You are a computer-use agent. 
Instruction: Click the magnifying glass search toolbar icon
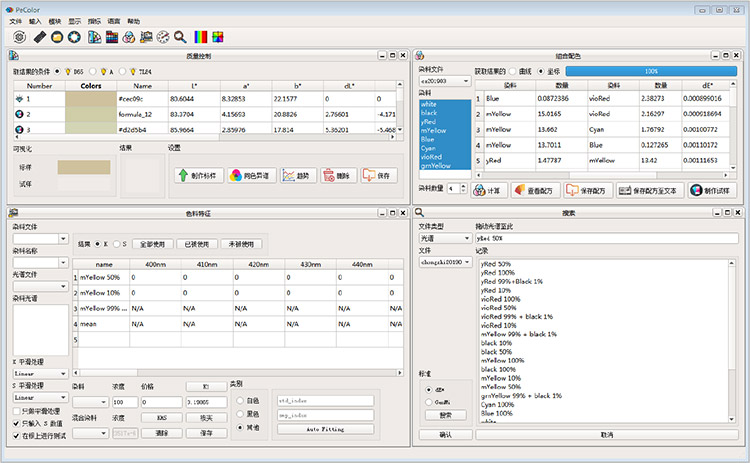180,37
